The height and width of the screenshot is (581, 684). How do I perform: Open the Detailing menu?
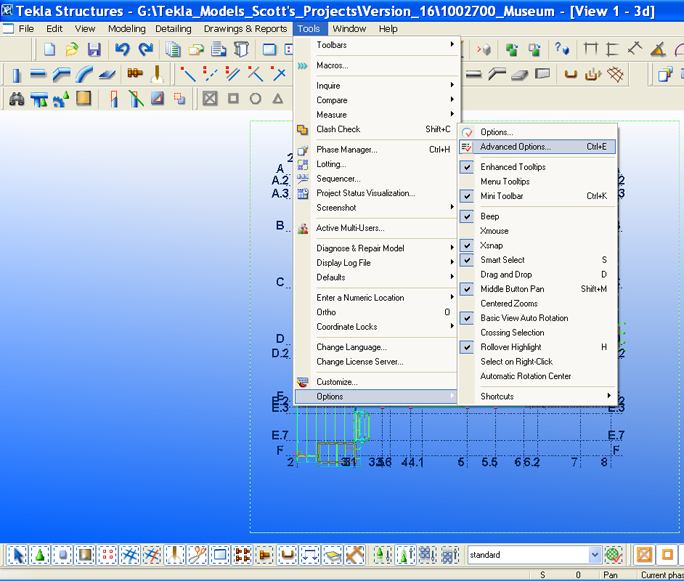coord(173,29)
